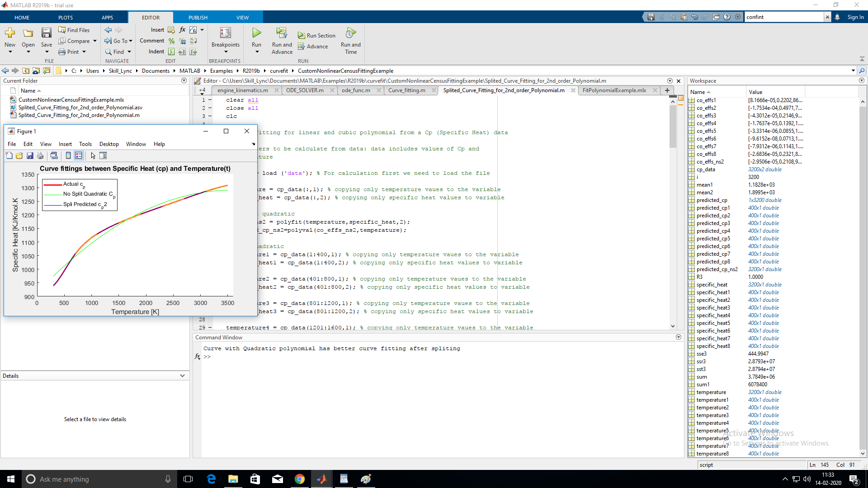
Task: Click the Save icon in the figure toolbar
Action: coord(30,155)
